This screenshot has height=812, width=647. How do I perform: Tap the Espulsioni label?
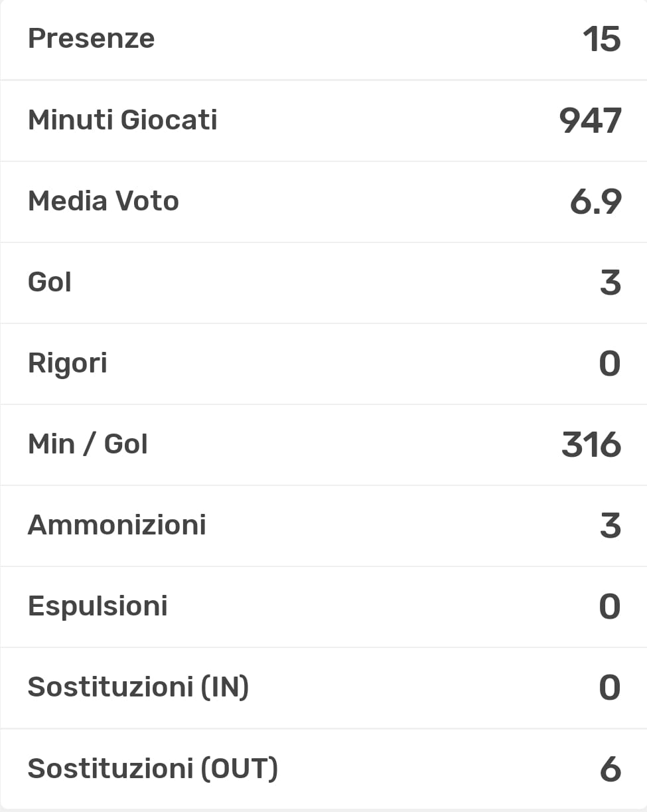click(x=98, y=606)
